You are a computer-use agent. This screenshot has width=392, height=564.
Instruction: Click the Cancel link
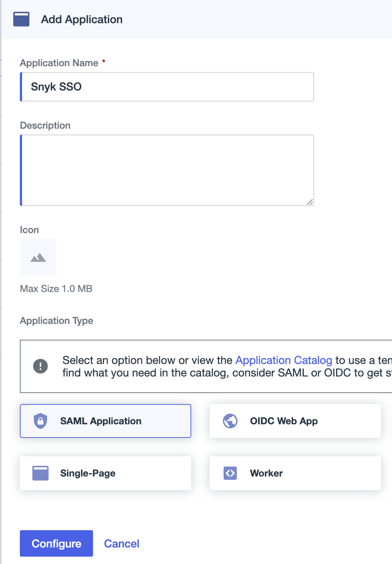pos(122,543)
